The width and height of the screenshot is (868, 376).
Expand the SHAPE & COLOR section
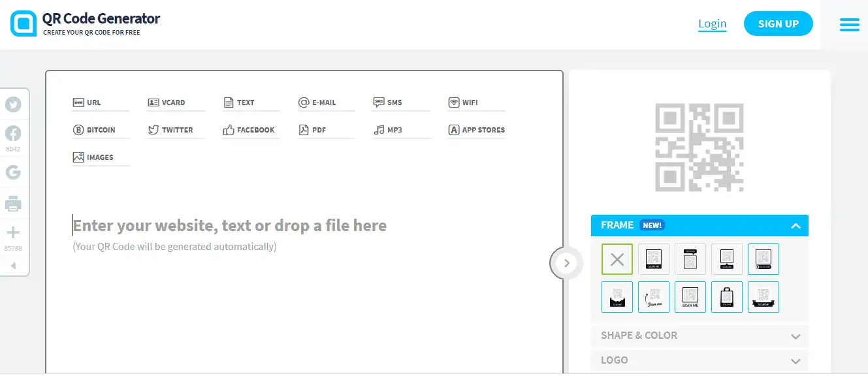699,336
